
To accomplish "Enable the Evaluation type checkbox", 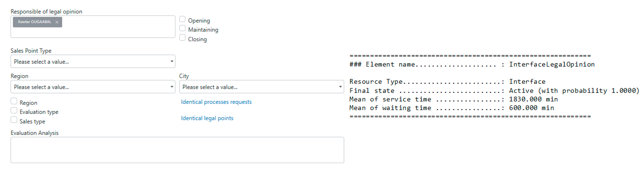I will point(14,111).
